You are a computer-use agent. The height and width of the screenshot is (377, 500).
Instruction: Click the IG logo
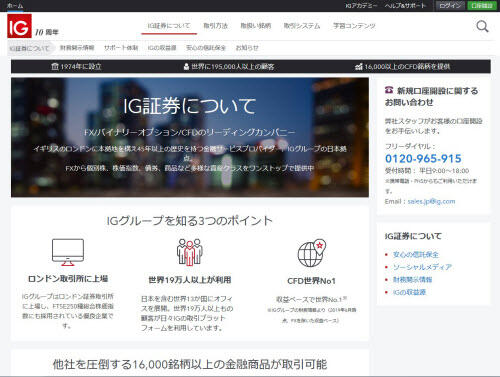click(19, 26)
